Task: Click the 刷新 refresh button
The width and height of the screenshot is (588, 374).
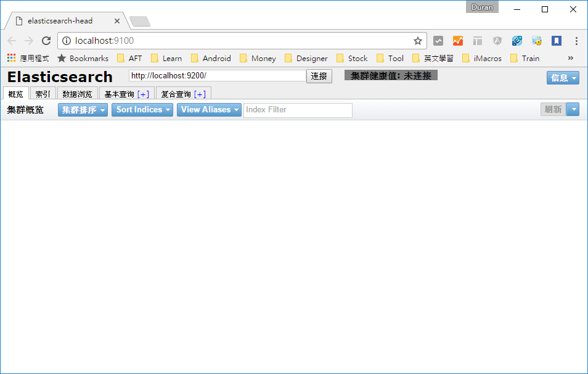Action: 553,109
